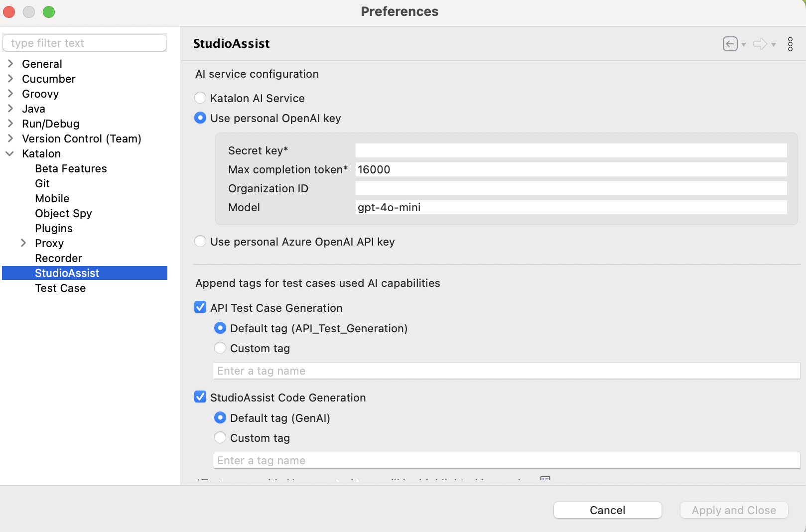The image size is (806, 532).
Task: Expand the Proxy tree node
Action: click(x=23, y=243)
